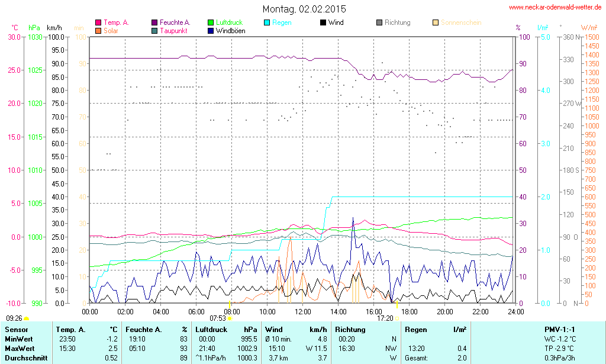The width and height of the screenshot is (606, 364).
Task: Click the chart title Montag, 02.02.2015
Action: (304, 9)
